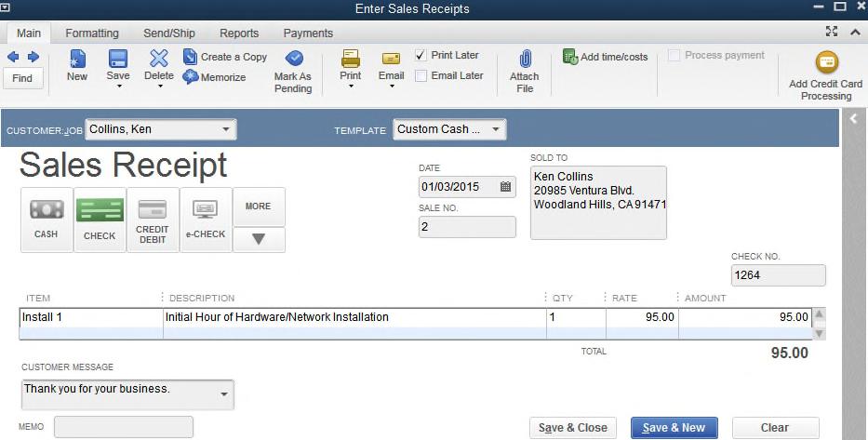Toggle full-screen expand icon
This screenshot has width=868, height=440.
pos(832,32)
